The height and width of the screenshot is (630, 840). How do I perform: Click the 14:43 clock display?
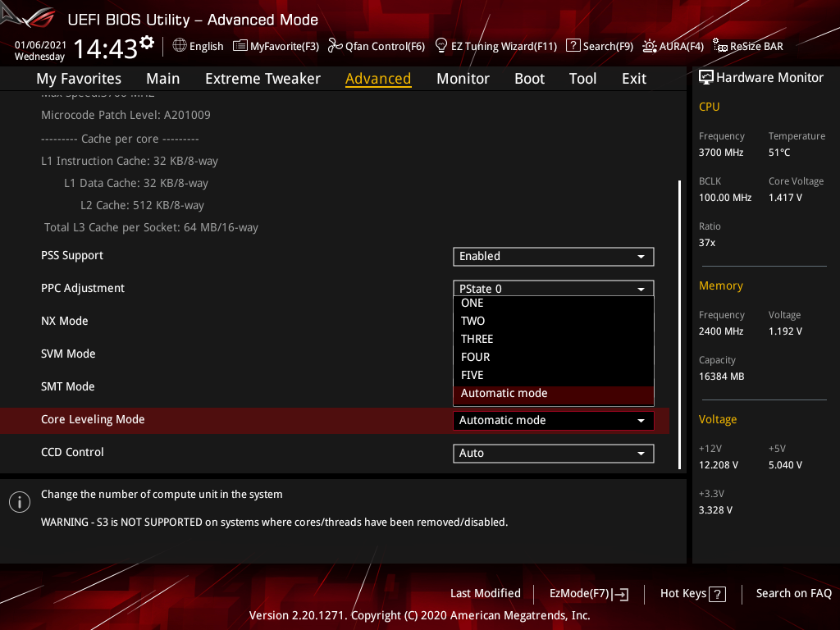(106, 49)
